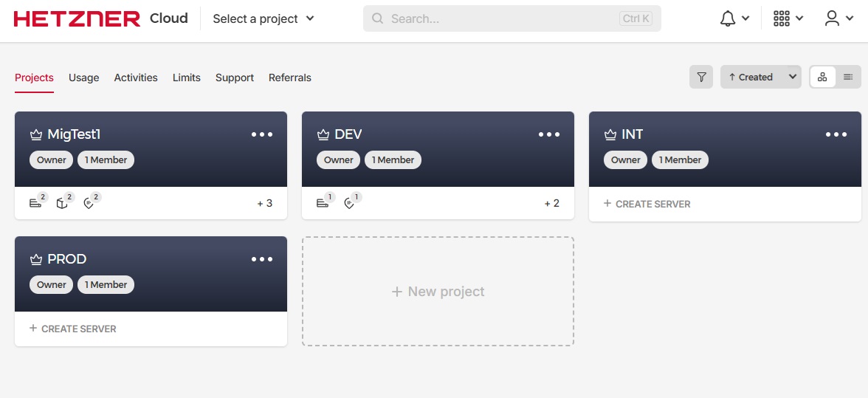Click the crown icon beside MigTest1
The width and height of the screenshot is (868, 398).
click(36, 134)
